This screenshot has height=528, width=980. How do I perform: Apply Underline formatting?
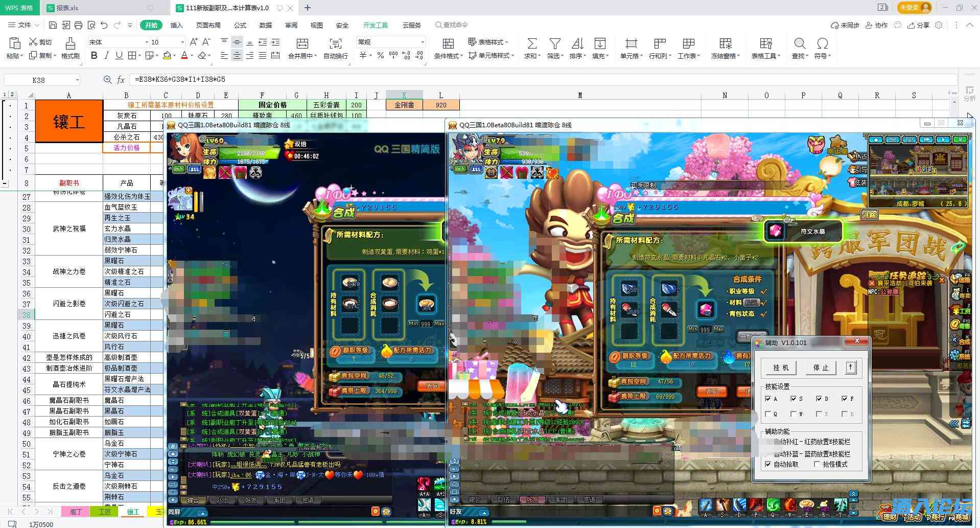(119, 55)
